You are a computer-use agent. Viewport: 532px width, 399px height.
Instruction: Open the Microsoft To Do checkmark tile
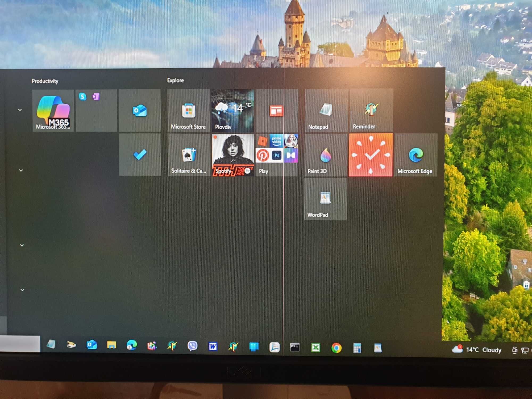click(x=140, y=155)
